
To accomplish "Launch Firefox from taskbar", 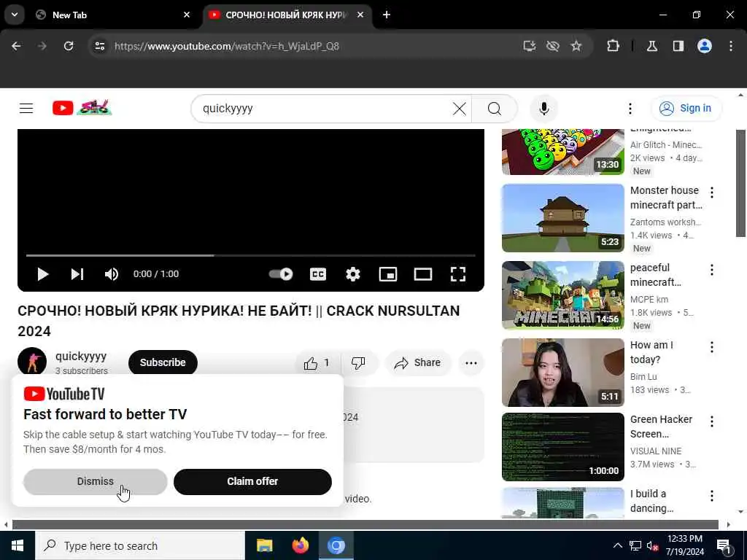I will [x=300, y=545].
